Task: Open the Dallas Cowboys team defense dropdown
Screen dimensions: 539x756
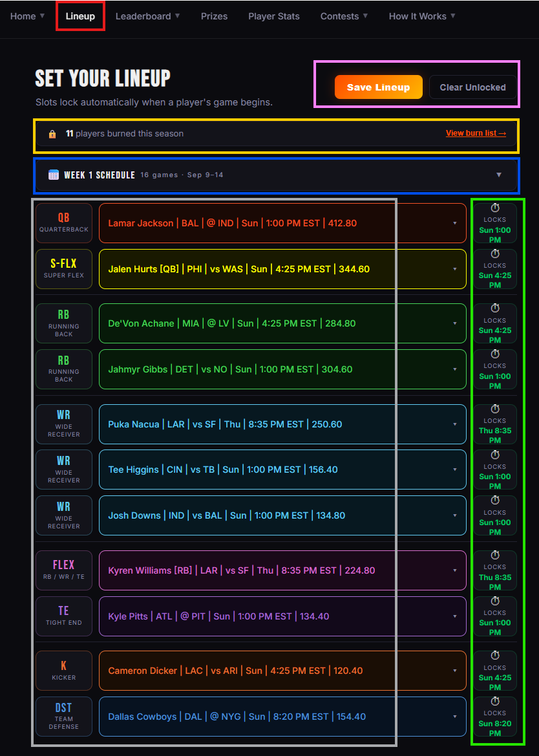Action: click(x=282, y=717)
